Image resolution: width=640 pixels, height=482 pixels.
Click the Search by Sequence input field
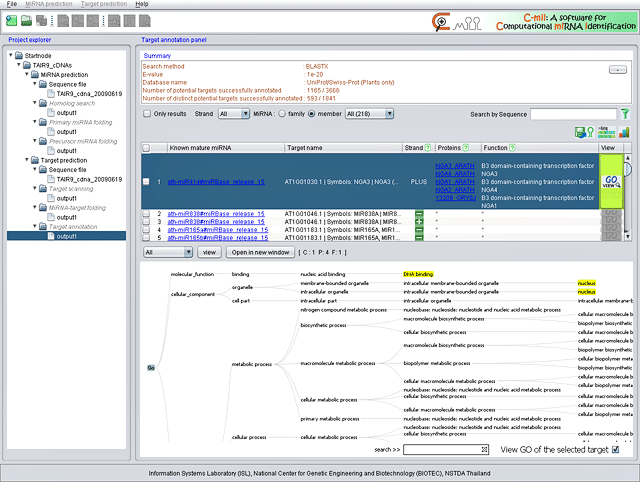pos(573,114)
